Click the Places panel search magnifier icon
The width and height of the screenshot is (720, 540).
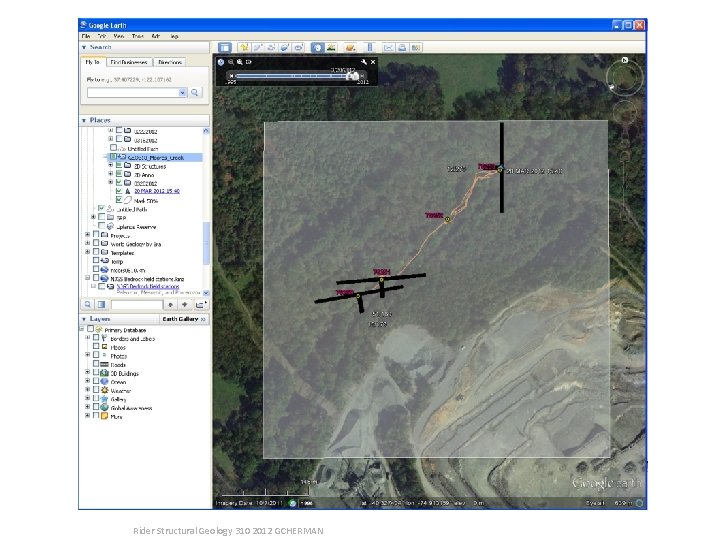coord(87,304)
